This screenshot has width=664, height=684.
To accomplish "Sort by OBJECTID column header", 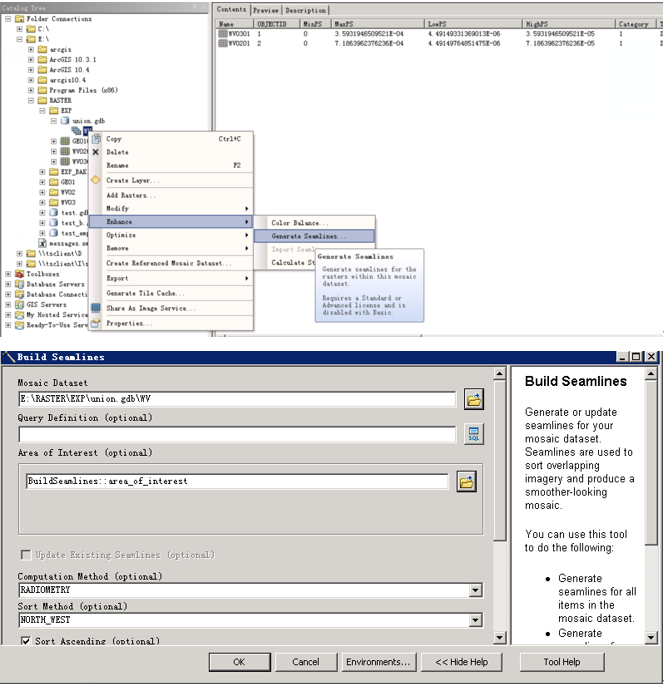I will coord(277,24).
